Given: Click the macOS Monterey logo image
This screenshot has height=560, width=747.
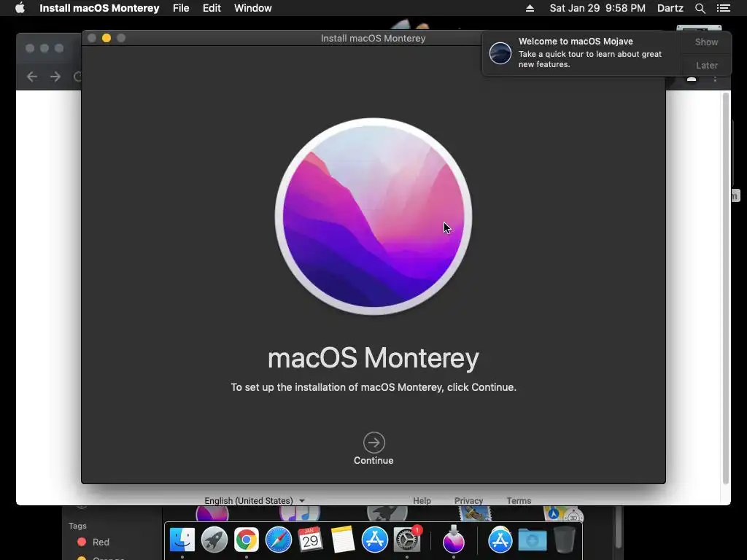Looking at the screenshot, I should (373, 217).
